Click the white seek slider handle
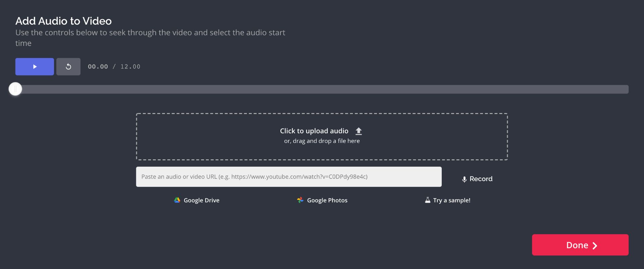644x269 pixels. coord(15,89)
